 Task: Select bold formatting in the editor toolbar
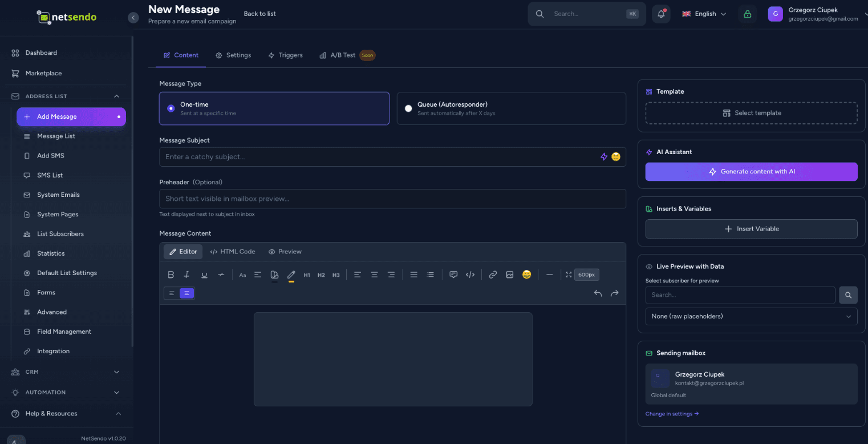[171, 275]
